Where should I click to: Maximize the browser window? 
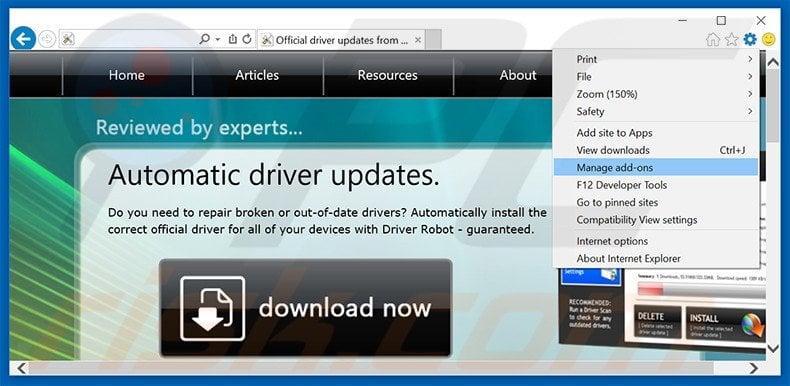pyautogui.click(x=721, y=21)
